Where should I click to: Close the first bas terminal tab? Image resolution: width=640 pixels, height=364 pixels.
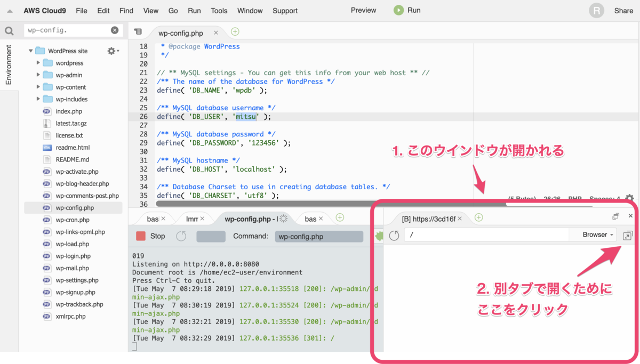[x=163, y=219]
